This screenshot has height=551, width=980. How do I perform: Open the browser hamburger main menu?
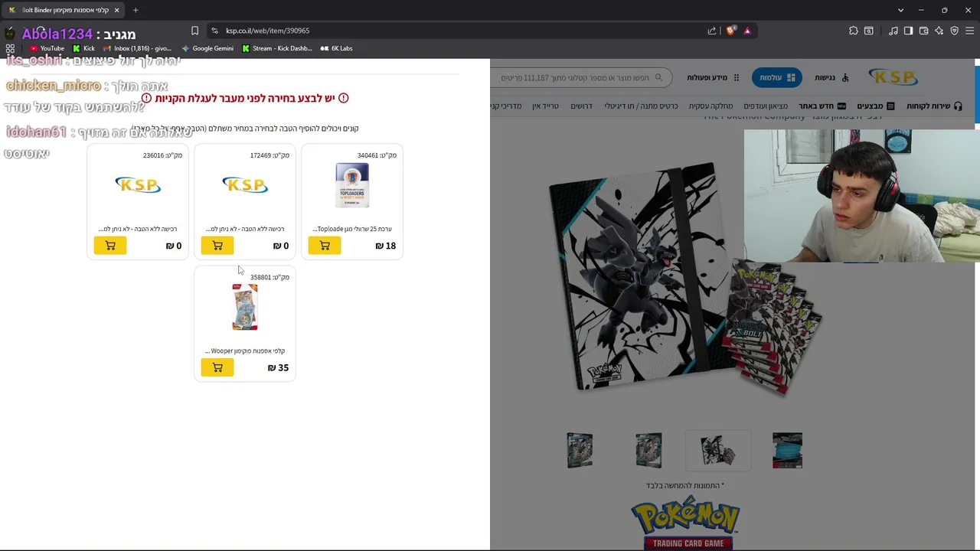point(970,31)
